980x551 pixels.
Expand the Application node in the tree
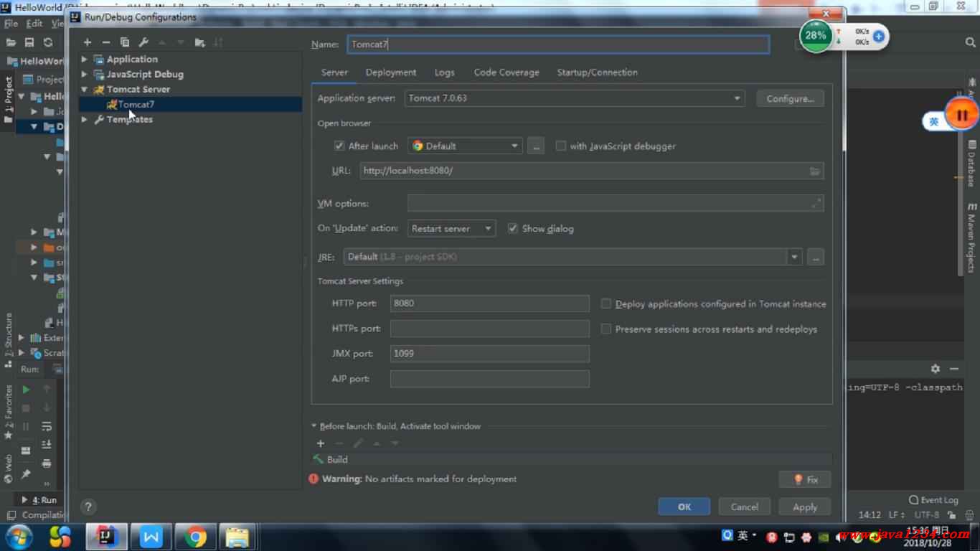[x=85, y=59]
